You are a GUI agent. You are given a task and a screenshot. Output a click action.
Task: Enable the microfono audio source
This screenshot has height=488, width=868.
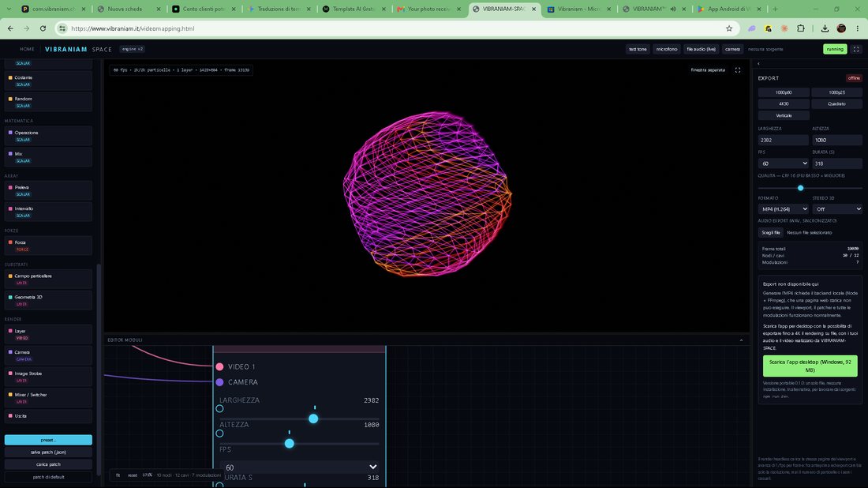point(667,49)
